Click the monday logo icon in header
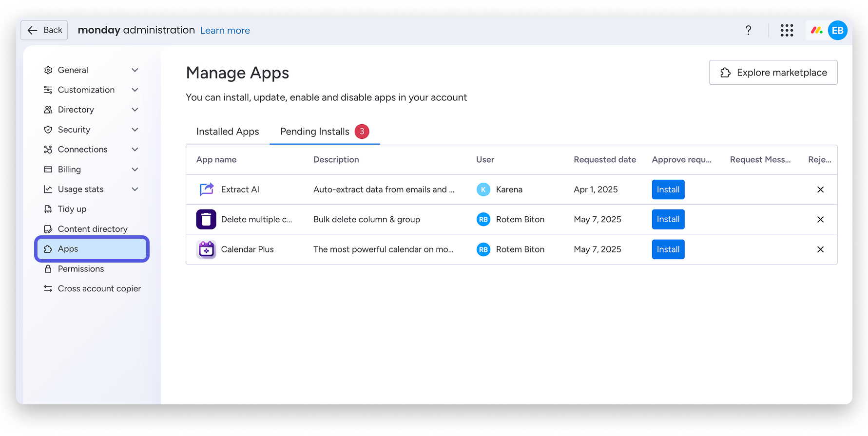 [x=816, y=30]
